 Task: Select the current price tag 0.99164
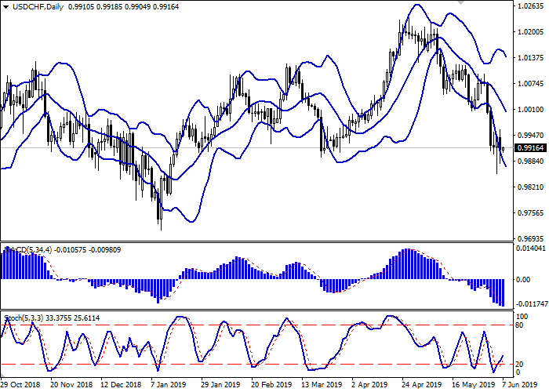point(527,147)
